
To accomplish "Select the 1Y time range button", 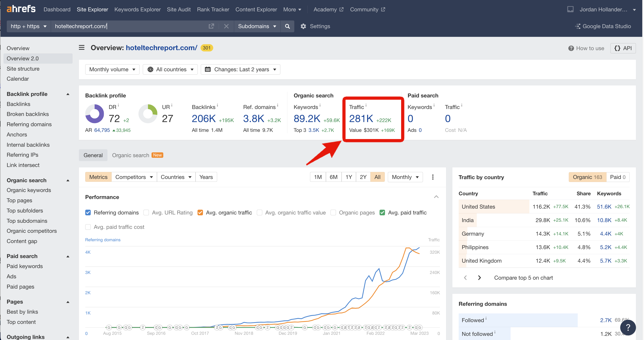I will coord(349,177).
